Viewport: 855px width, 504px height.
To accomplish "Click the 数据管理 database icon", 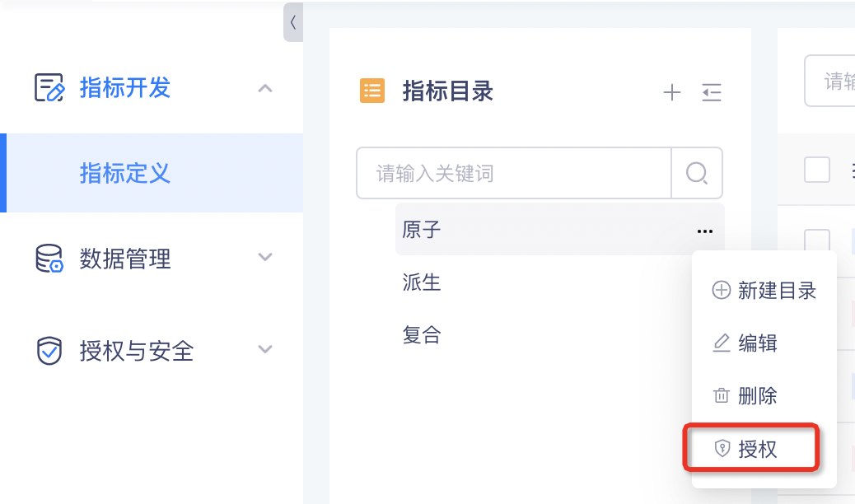I will click(49, 259).
